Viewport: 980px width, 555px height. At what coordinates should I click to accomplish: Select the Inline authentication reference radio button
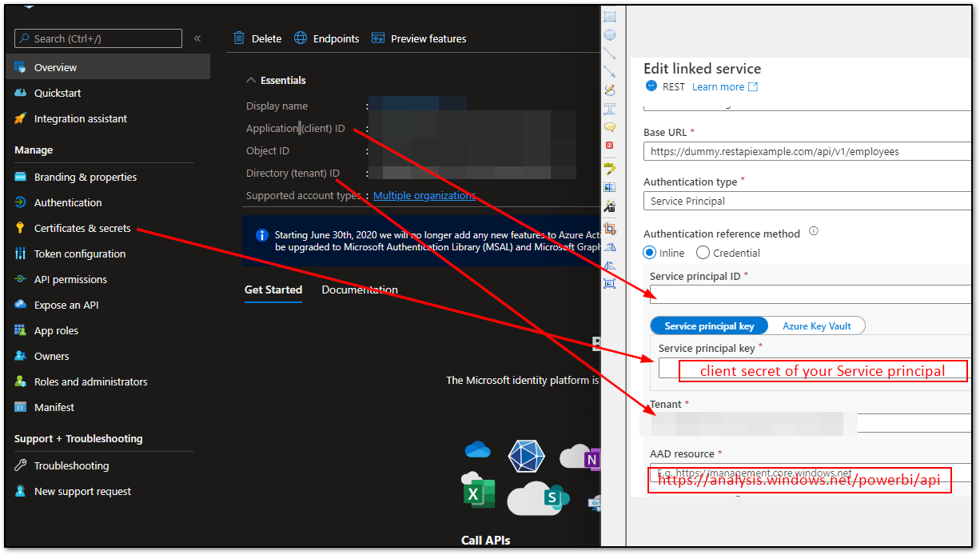click(x=649, y=252)
